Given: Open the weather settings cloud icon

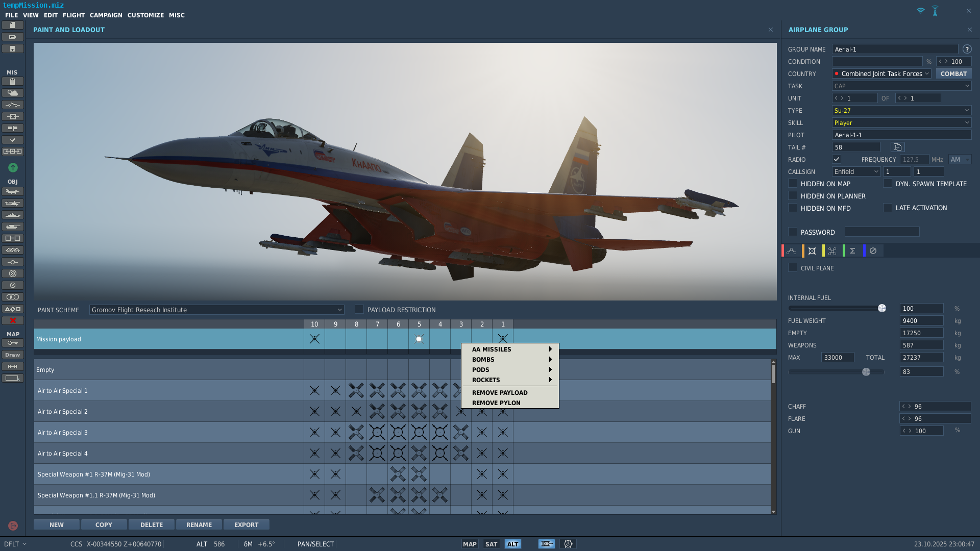Looking at the screenshot, I should coord(13,93).
